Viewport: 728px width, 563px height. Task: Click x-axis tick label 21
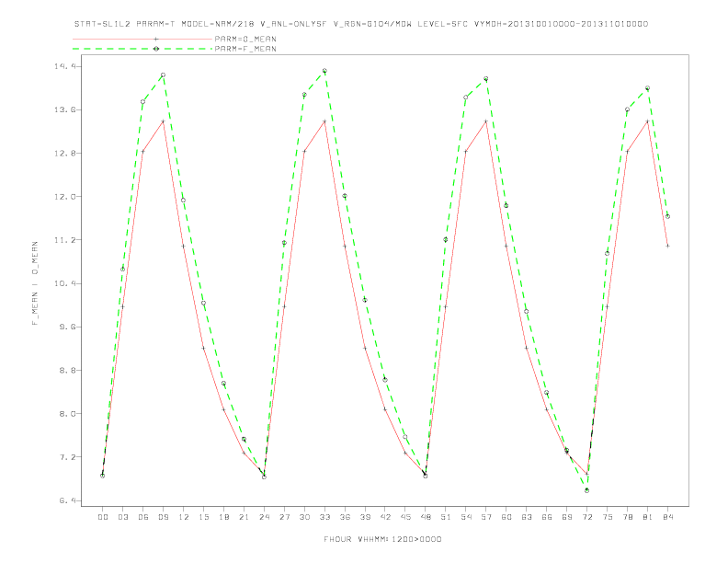coord(244,517)
